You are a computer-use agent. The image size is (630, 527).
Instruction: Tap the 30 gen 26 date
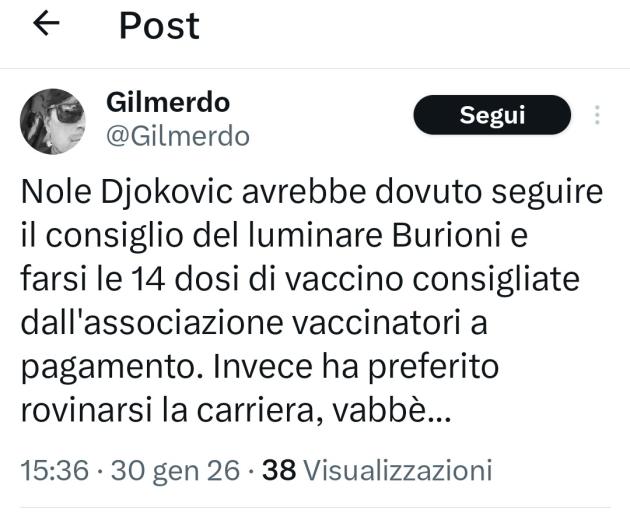[176, 470]
